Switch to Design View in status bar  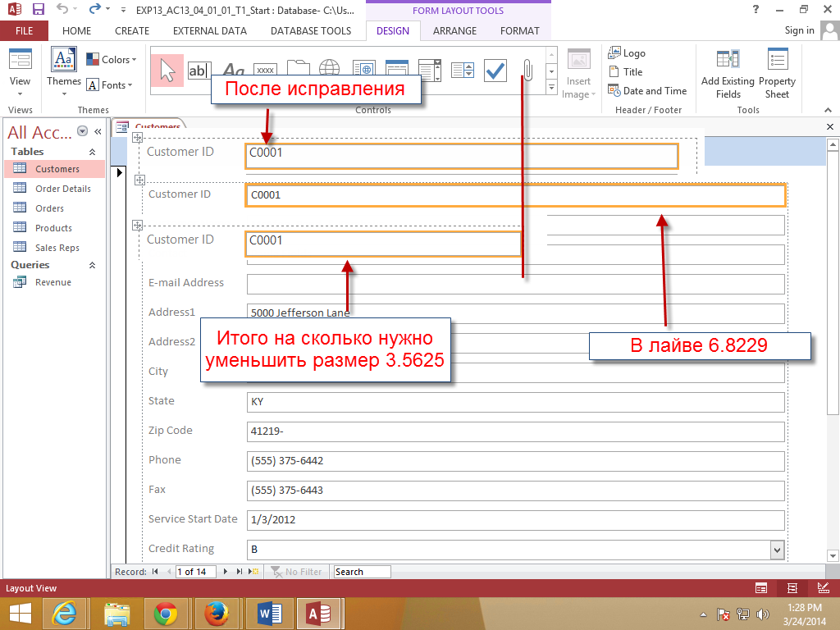(x=824, y=588)
